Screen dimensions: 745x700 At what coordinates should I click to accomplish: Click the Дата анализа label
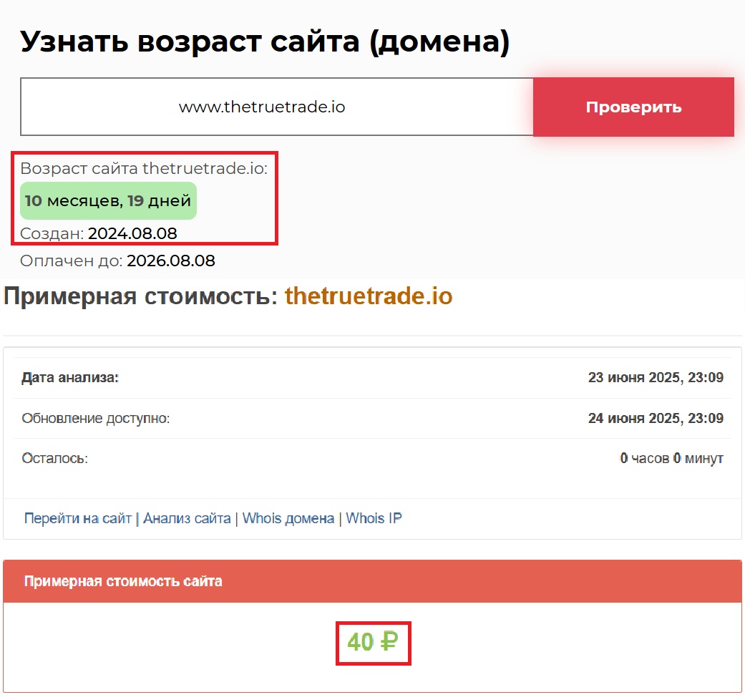[70, 378]
